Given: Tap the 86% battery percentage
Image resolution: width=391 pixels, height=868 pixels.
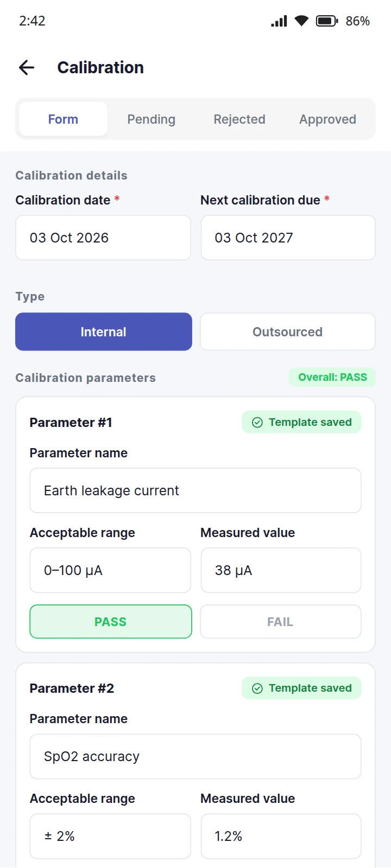Looking at the screenshot, I should click(x=358, y=21).
